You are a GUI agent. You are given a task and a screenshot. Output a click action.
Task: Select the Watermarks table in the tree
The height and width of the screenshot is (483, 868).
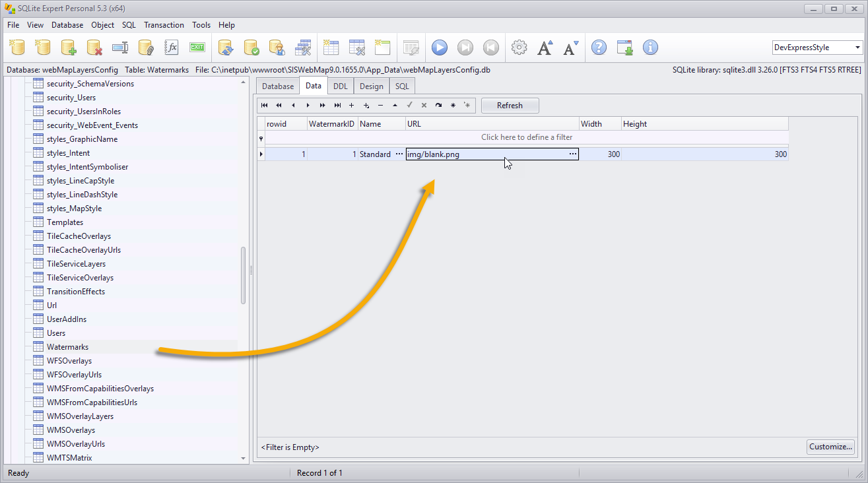pos(67,347)
